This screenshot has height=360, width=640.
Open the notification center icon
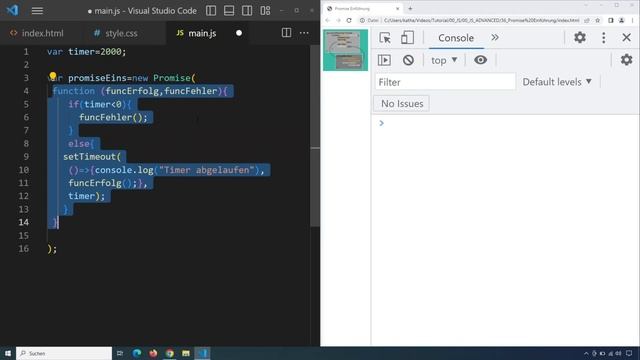pyautogui.click(x=629, y=353)
